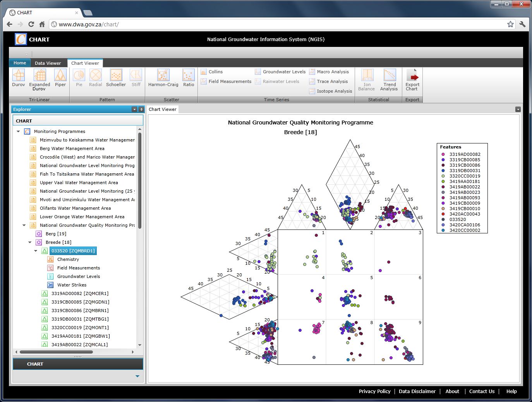532x402 pixels.
Task: Open Isotope Analysis time series
Action: click(x=331, y=91)
